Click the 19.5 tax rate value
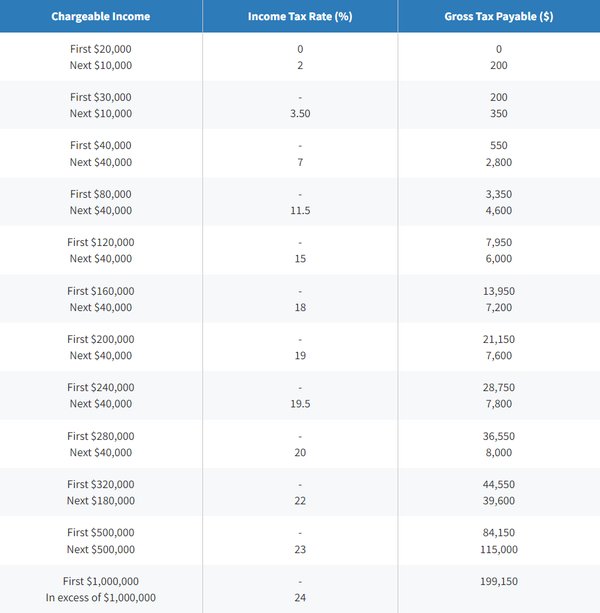Viewport: 600px width, 613px height. [300, 404]
